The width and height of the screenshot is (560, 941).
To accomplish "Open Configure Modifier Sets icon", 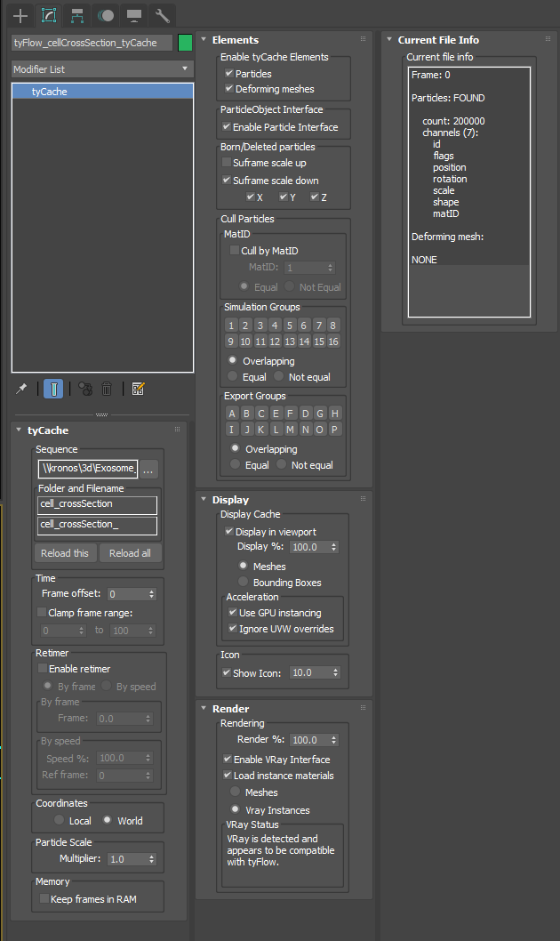I will [138, 389].
